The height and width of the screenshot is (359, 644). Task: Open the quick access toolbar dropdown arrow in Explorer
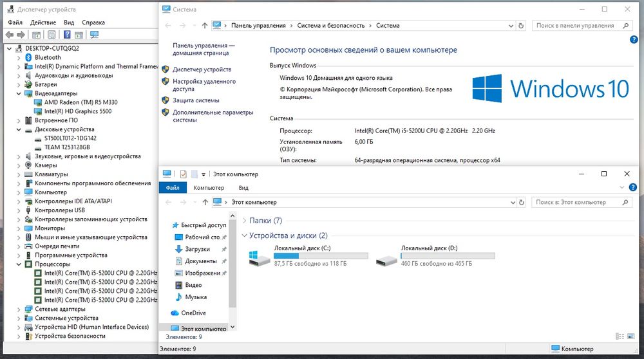(204, 174)
